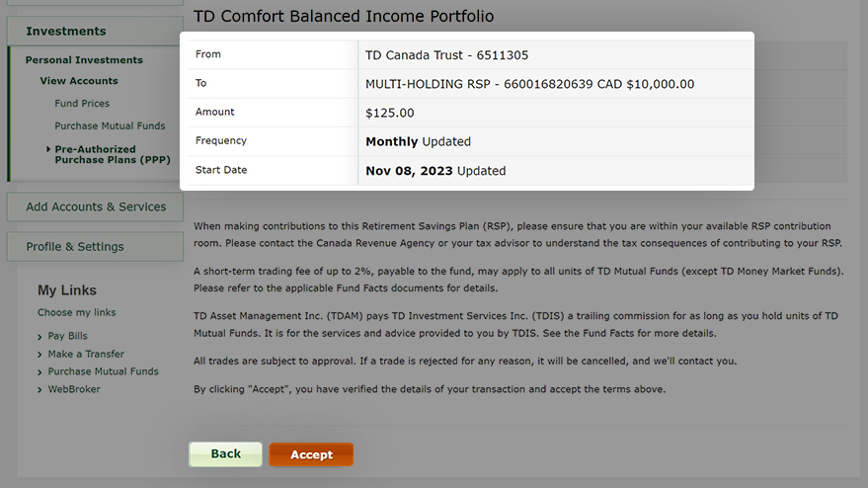Click the 'Amount' row label
Viewport: 868px width, 488px height.
click(215, 112)
